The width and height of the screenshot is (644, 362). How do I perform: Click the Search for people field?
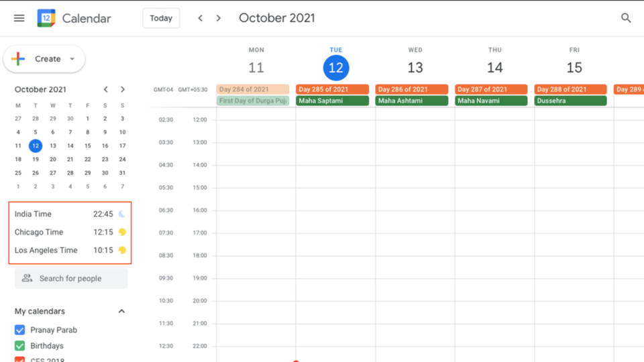[x=71, y=278]
